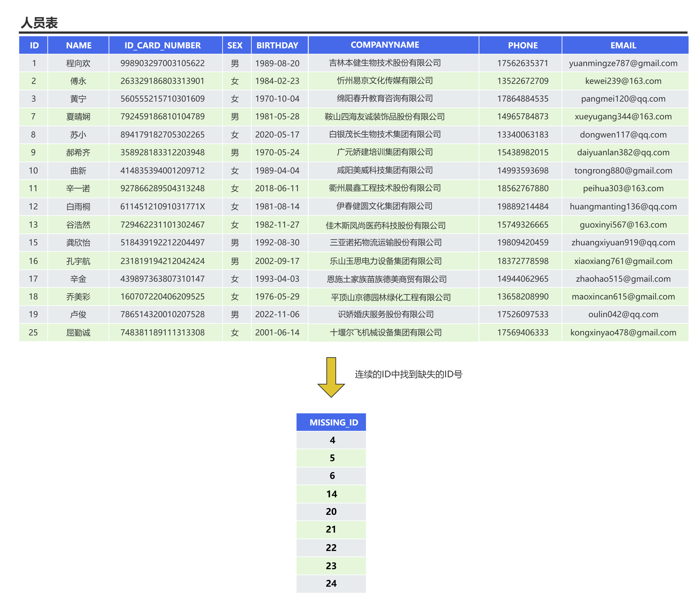Click the EMAIL column header

pos(623,45)
